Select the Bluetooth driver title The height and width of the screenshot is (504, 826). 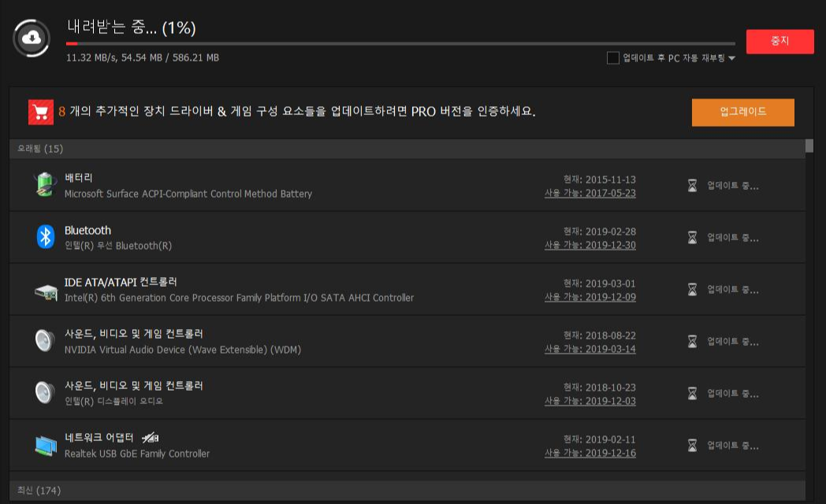[87, 231]
